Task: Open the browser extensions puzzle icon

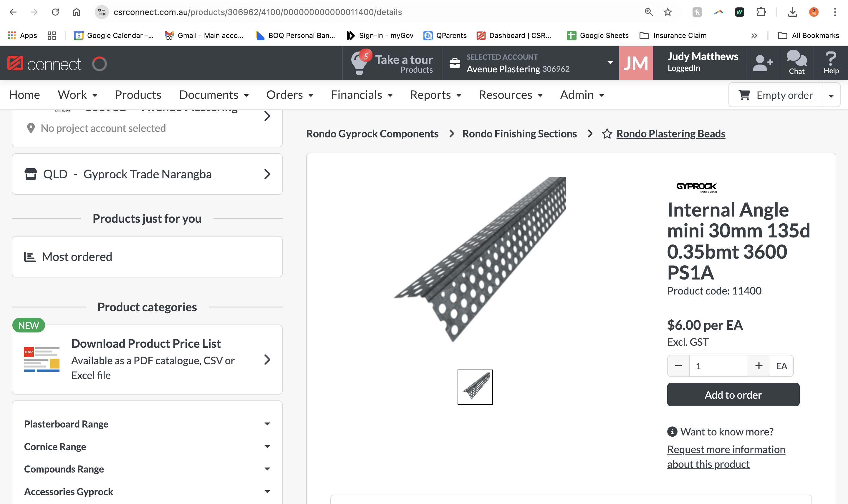Action: (761, 12)
